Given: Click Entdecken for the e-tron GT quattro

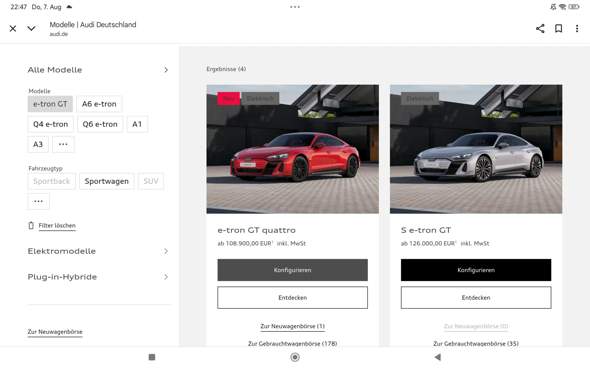Looking at the screenshot, I should (292, 298).
